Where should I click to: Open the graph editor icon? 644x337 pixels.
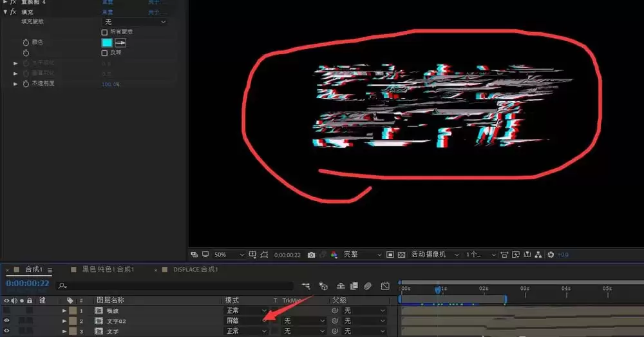[385, 286]
